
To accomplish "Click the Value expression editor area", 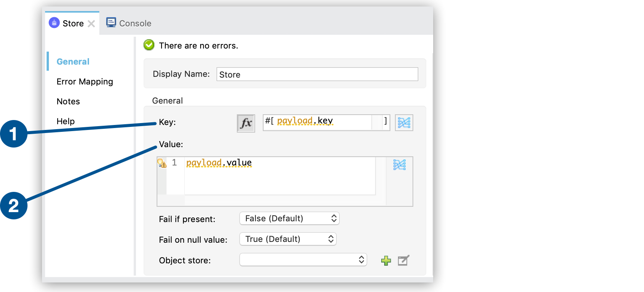I will tap(280, 176).
